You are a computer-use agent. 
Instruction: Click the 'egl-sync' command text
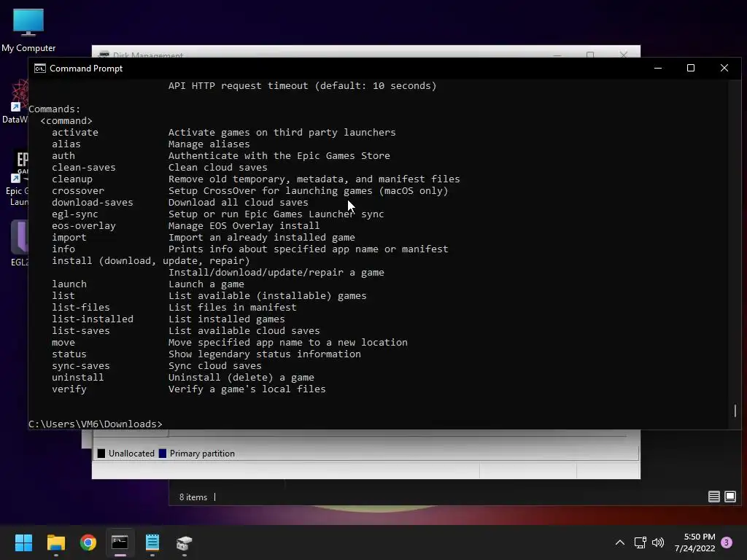pos(75,214)
